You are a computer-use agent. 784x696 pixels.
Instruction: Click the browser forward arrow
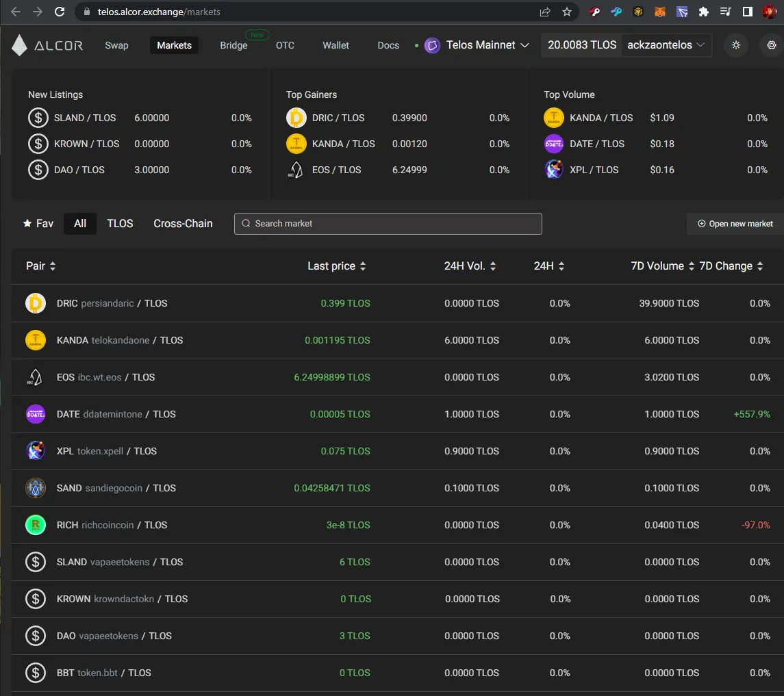pos(38,12)
